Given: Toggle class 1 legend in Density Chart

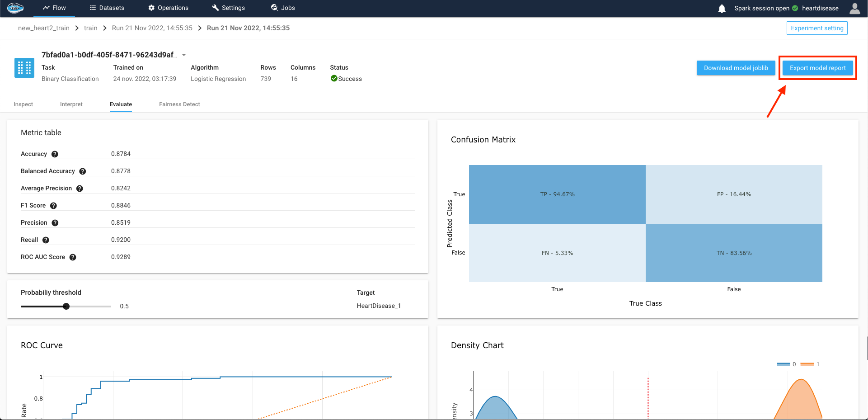Looking at the screenshot, I should pos(810,364).
